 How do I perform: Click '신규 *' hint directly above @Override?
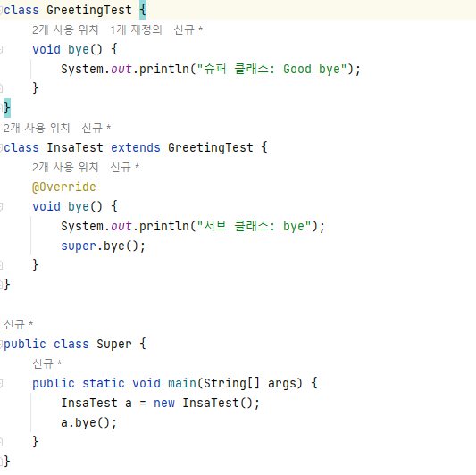click(x=124, y=167)
